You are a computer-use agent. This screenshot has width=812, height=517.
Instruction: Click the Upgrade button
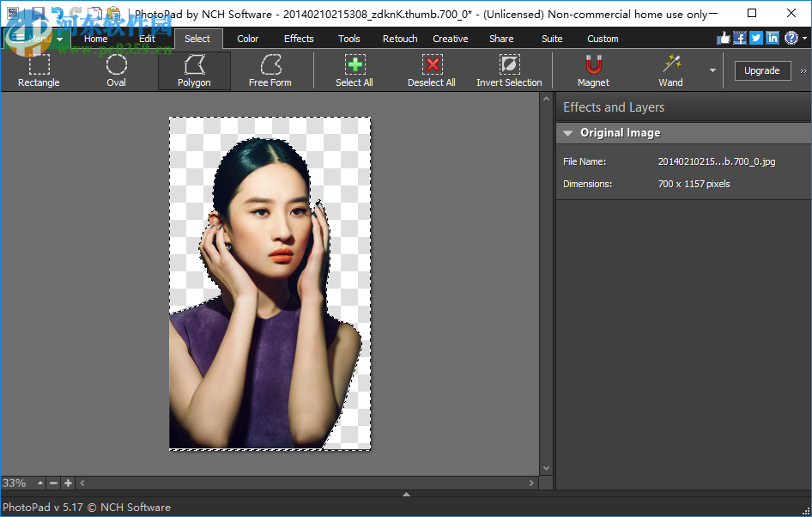click(x=762, y=70)
